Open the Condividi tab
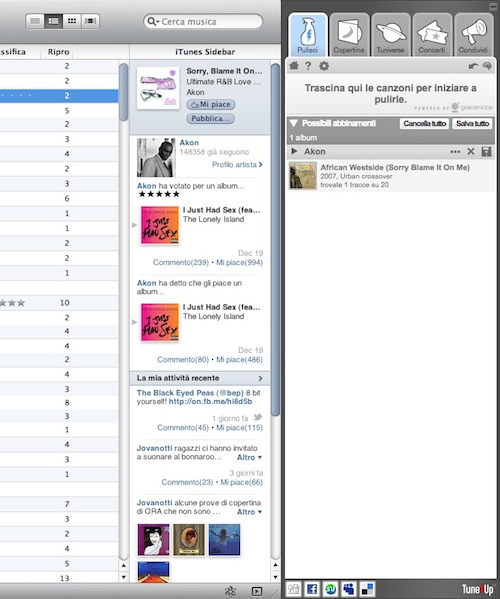Image resolution: width=500 pixels, height=599 pixels. [473, 35]
